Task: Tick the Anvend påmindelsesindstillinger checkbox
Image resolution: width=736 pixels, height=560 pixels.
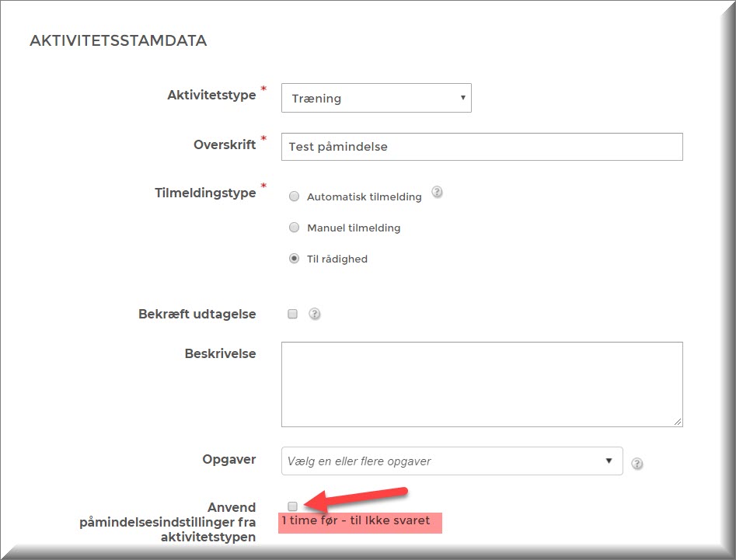Action: [293, 506]
